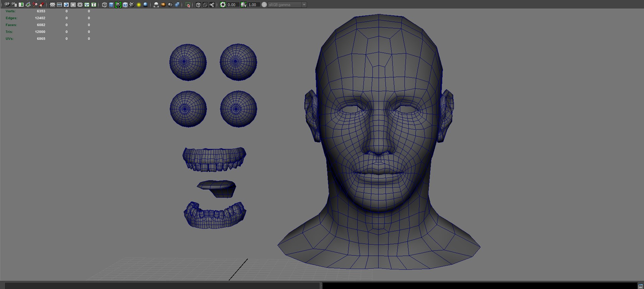Toggle the Safe Title overlay
The height and width of the screenshot is (289, 644).
point(94,5)
